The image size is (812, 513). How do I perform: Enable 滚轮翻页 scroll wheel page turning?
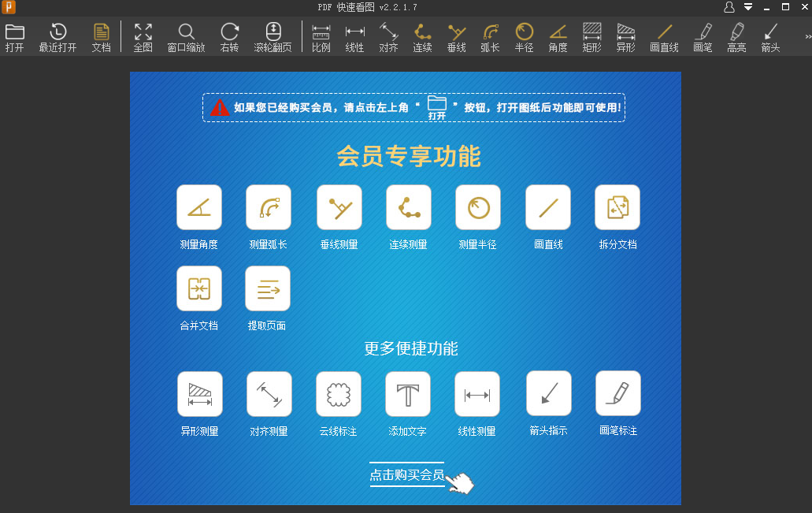pos(272,37)
